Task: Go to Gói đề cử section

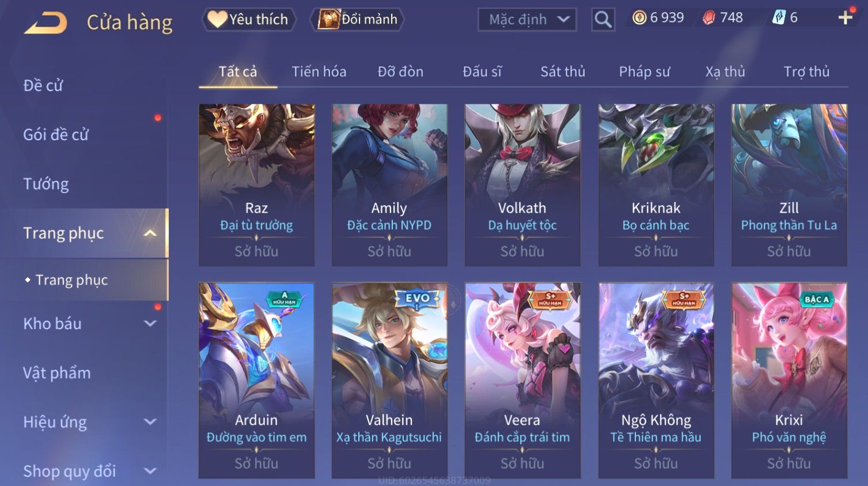Action: pyautogui.click(x=56, y=134)
